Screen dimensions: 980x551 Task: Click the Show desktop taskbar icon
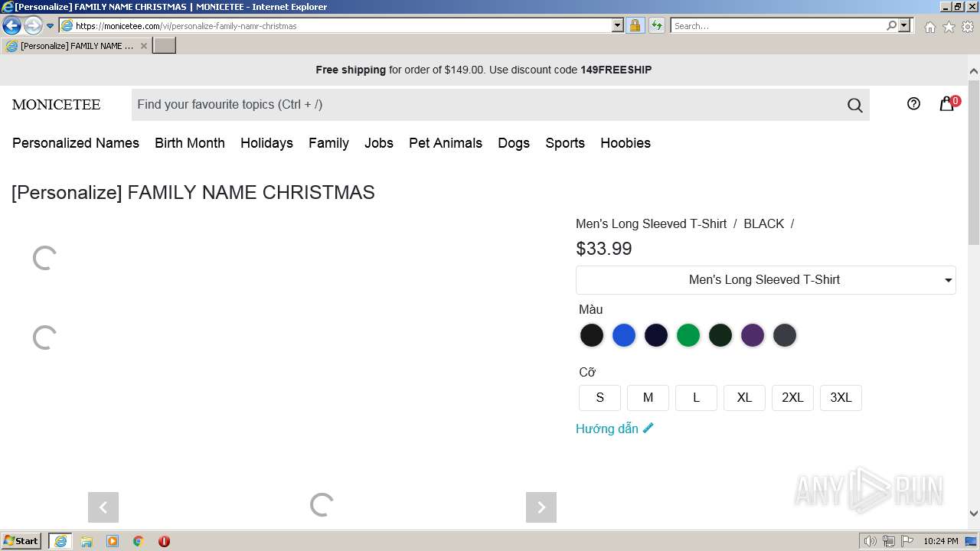[972, 541]
